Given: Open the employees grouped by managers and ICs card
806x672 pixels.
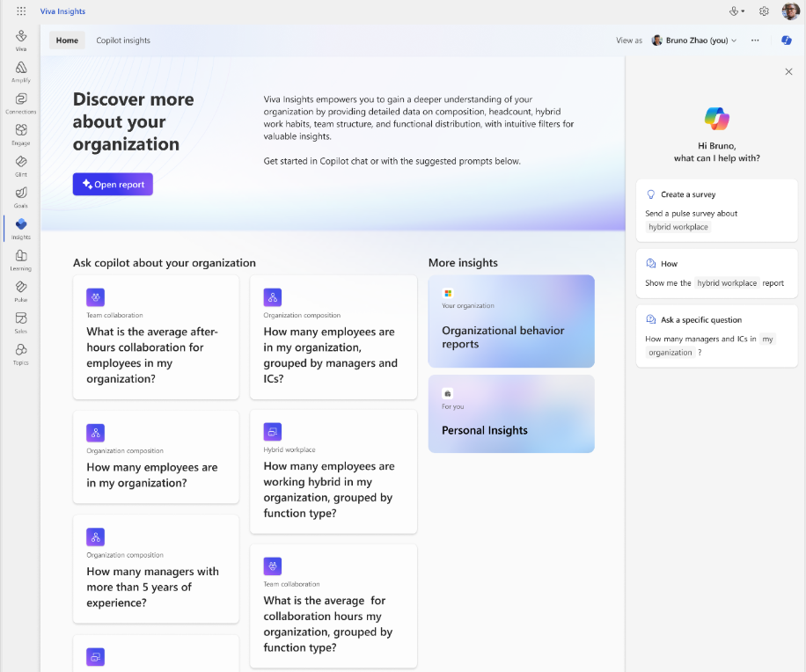Looking at the screenshot, I should pos(333,337).
